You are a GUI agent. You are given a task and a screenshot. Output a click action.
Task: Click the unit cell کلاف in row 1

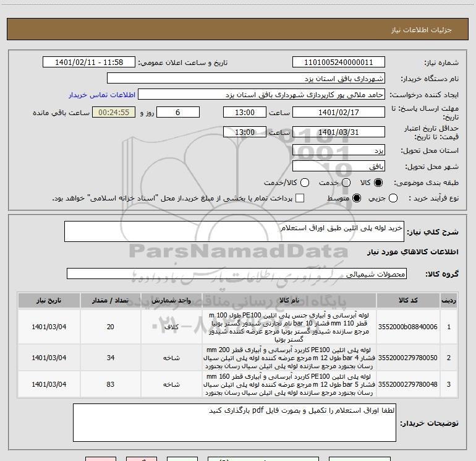(x=171, y=327)
